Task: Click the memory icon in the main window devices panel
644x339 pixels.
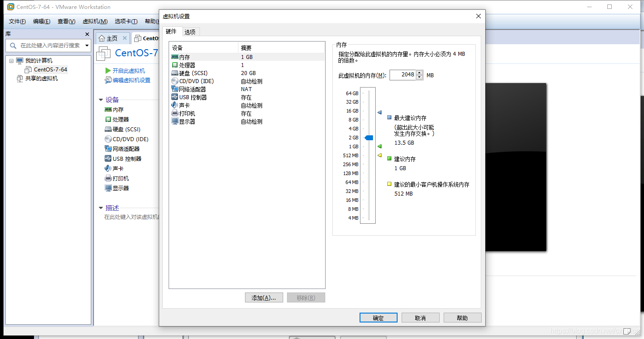Action: (x=108, y=109)
